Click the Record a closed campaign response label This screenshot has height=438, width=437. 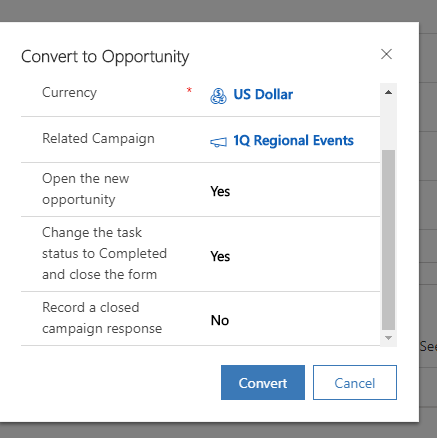coord(102,318)
